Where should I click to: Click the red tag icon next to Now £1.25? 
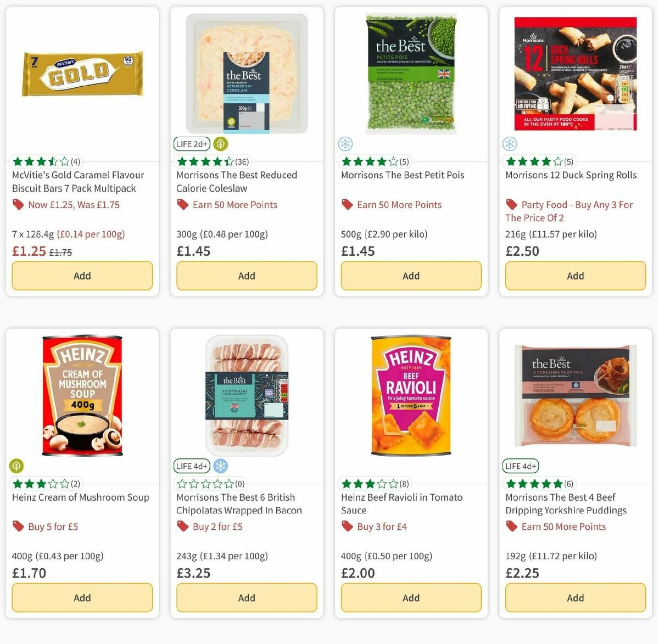[18, 204]
